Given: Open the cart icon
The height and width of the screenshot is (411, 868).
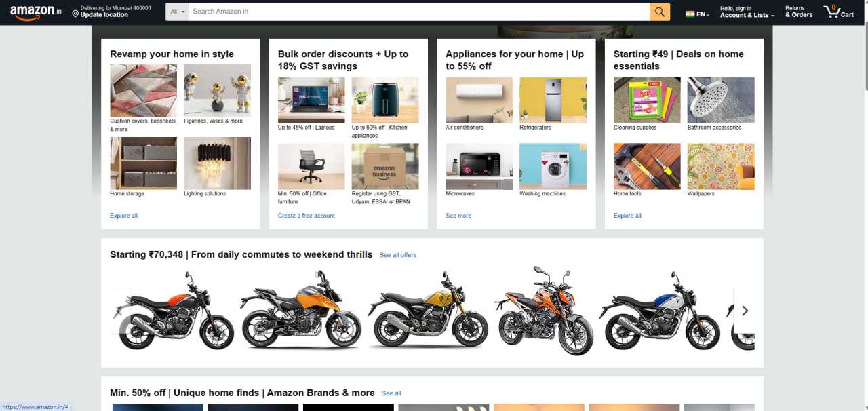Looking at the screenshot, I should 839,12.
